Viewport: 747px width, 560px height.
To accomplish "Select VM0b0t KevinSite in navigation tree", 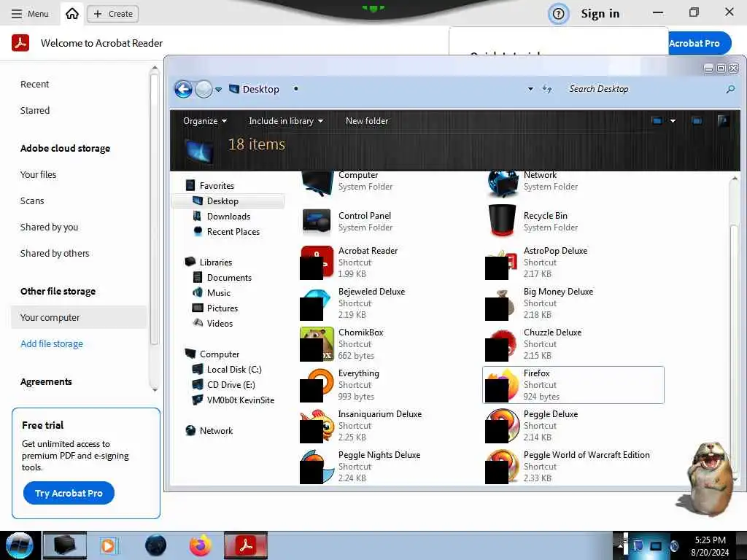I will [x=240, y=400].
